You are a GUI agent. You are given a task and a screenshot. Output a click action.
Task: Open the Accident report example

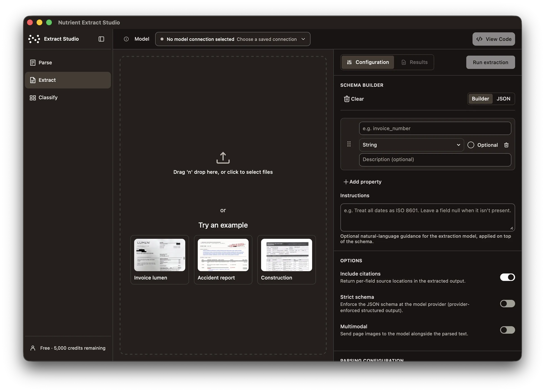[x=223, y=260]
